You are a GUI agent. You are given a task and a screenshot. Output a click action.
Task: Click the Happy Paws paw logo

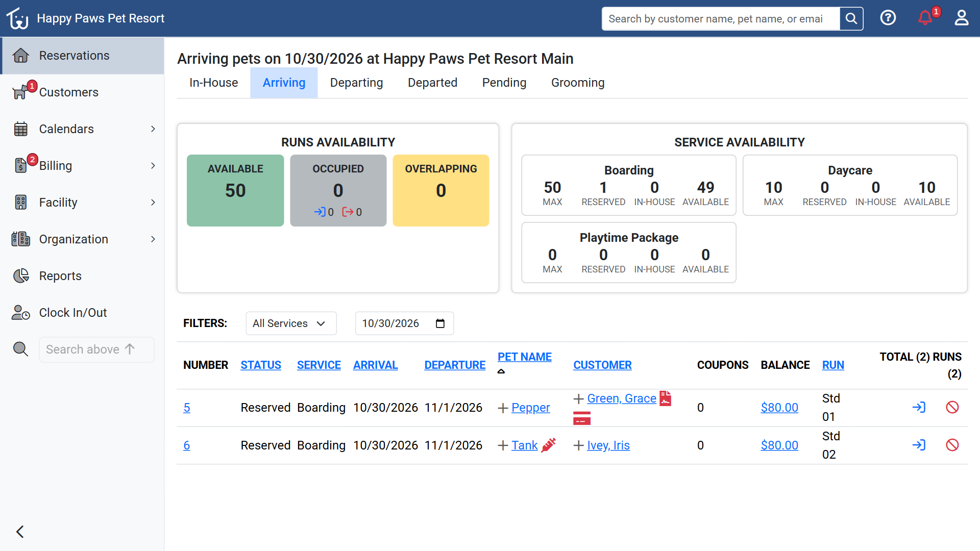click(x=17, y=18)
